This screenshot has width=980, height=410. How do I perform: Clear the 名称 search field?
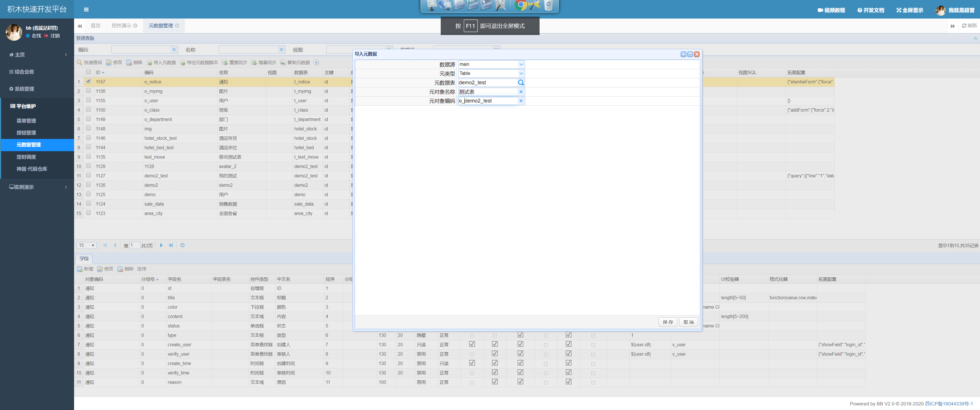point(281,50)
